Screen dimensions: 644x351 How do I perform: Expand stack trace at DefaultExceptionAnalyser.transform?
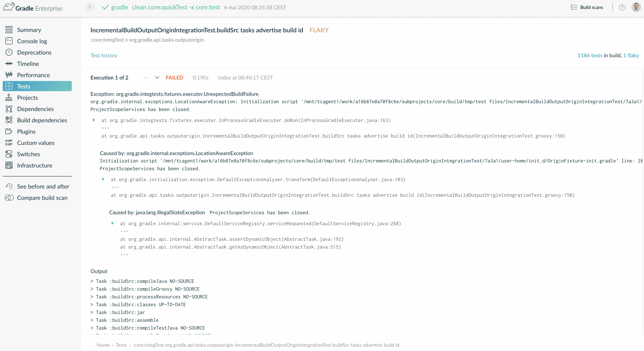coord(103,179)
